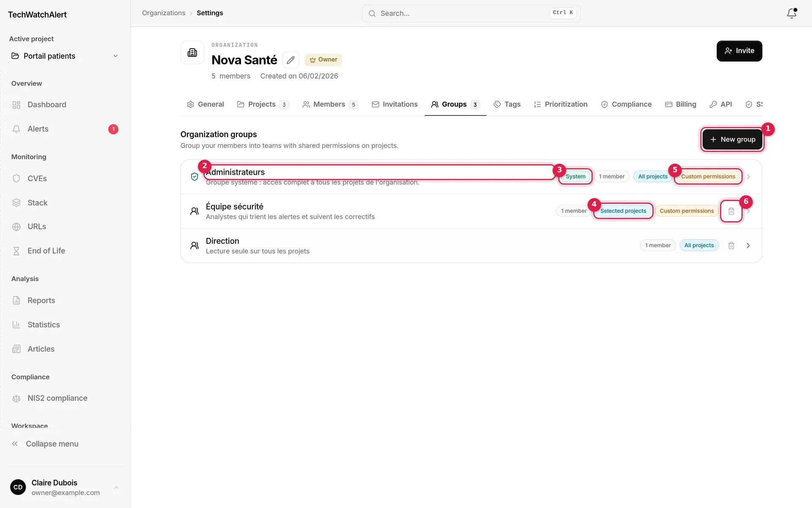The image size is (812, 508).
Task: Click the Selected projects badge
Action: pos(623,211)
